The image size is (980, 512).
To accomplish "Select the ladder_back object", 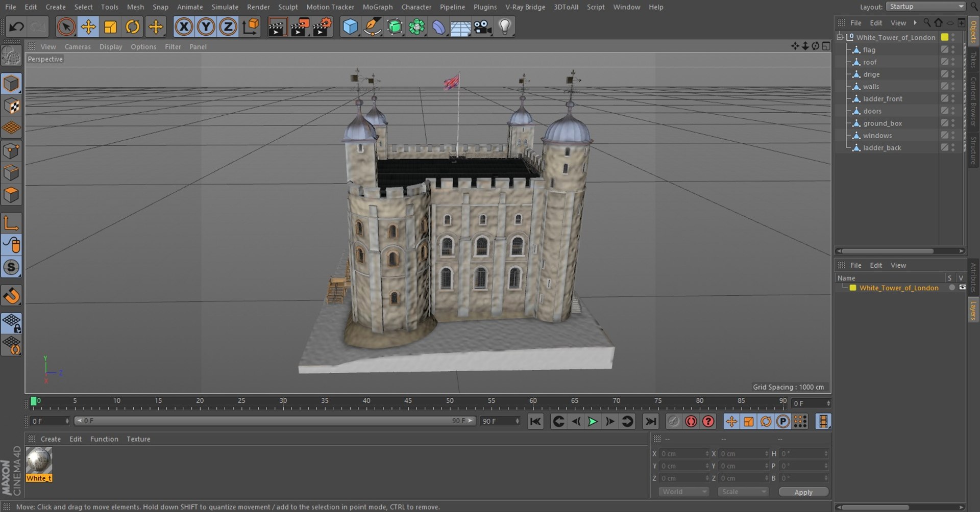I will coord(882,148).
